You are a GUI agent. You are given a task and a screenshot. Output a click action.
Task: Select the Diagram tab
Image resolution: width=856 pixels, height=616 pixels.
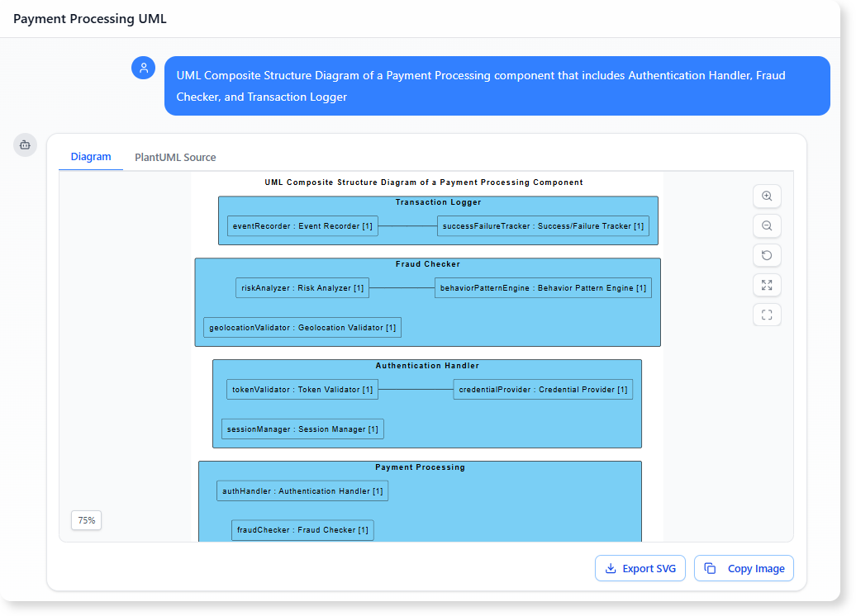(x=91, y=157)
